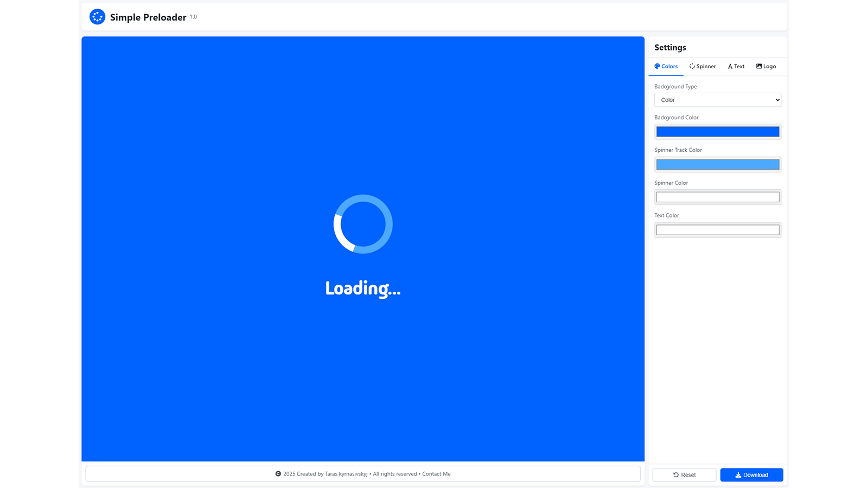
Task: Click the animated spinner in the preview area
Action: (363, 224)
